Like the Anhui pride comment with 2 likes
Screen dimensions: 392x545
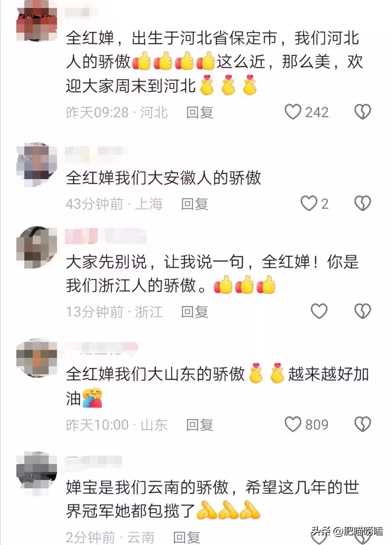pos(309,203)
